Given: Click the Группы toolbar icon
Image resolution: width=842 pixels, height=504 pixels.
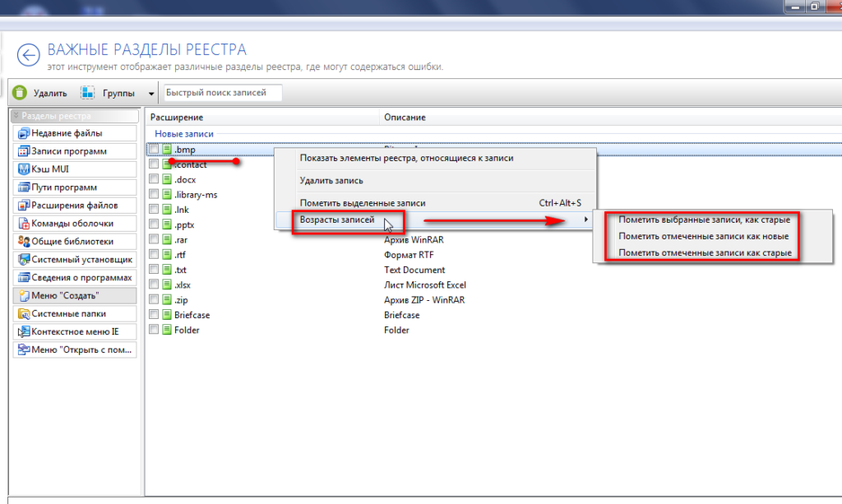Looking at the screenshot, I should click(x=88, y=93).
